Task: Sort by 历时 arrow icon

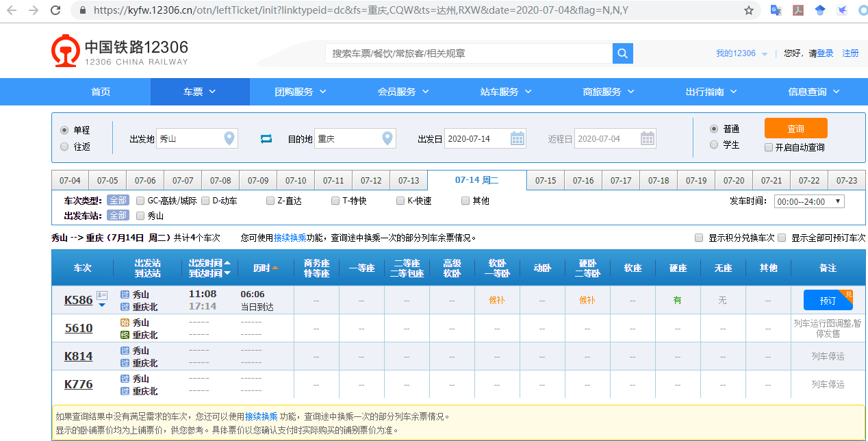Action: click(x=275, y=268)
